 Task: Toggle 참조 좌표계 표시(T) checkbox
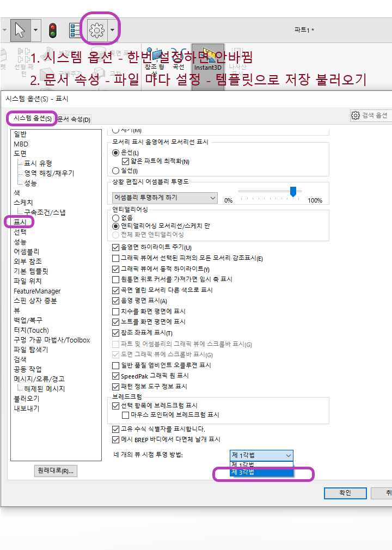coord(116,333)
